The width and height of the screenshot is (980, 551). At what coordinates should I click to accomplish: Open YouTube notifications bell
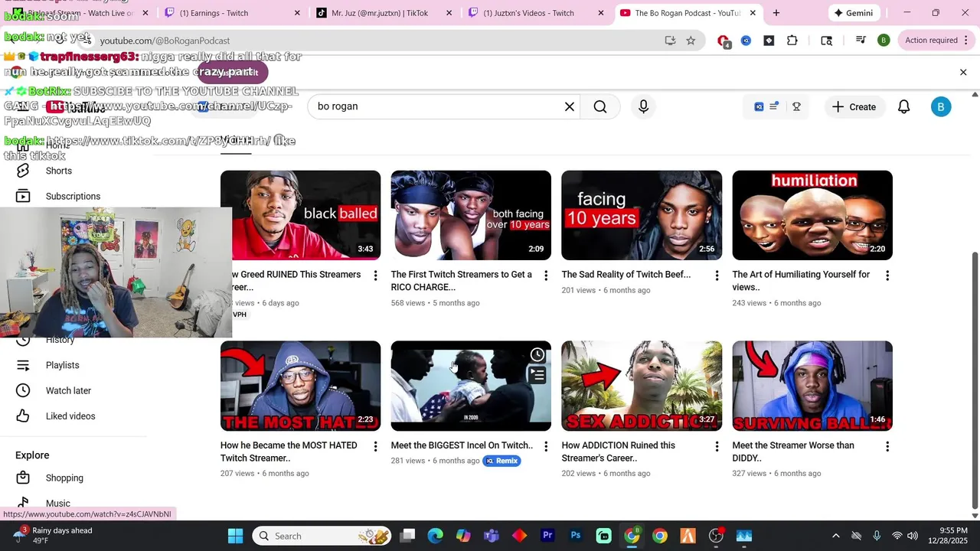pyautogui.click(x=904, y=107)
